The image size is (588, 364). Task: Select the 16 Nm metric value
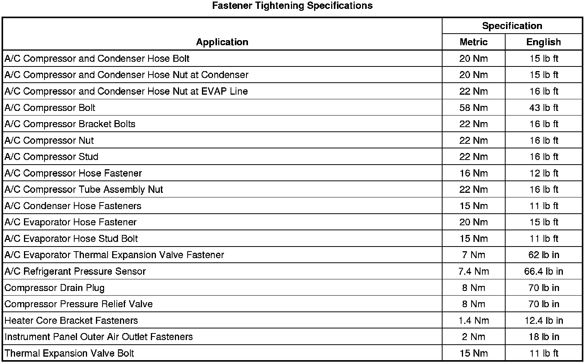click(x=473, y=173)
